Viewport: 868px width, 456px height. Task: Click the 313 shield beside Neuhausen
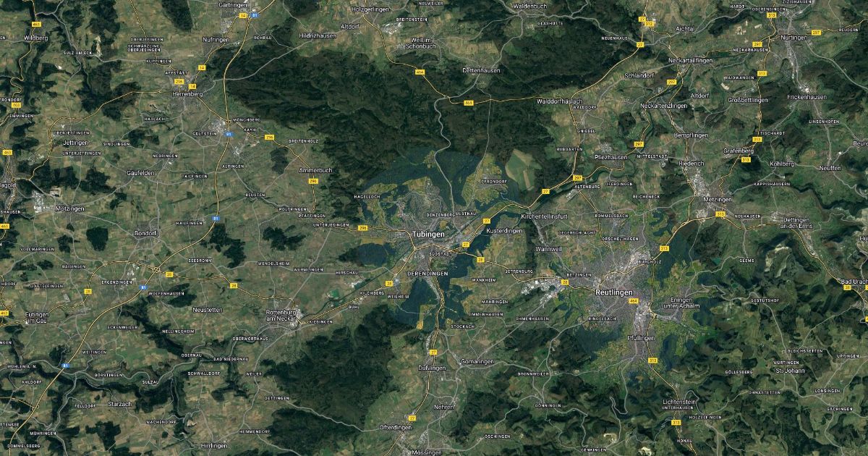coord(720,214)
